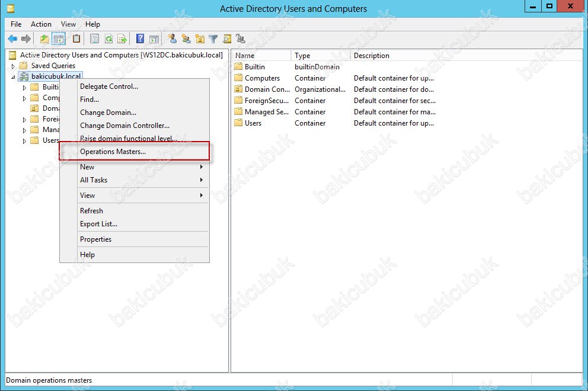Click the Builtin folder icon in the list
588x391 pixels.
tap(238, 67)
